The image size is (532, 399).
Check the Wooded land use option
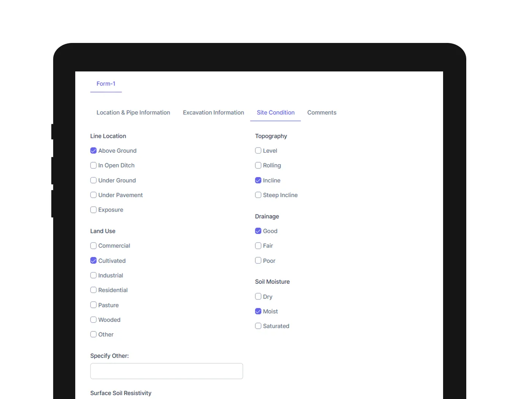point(93,320)
